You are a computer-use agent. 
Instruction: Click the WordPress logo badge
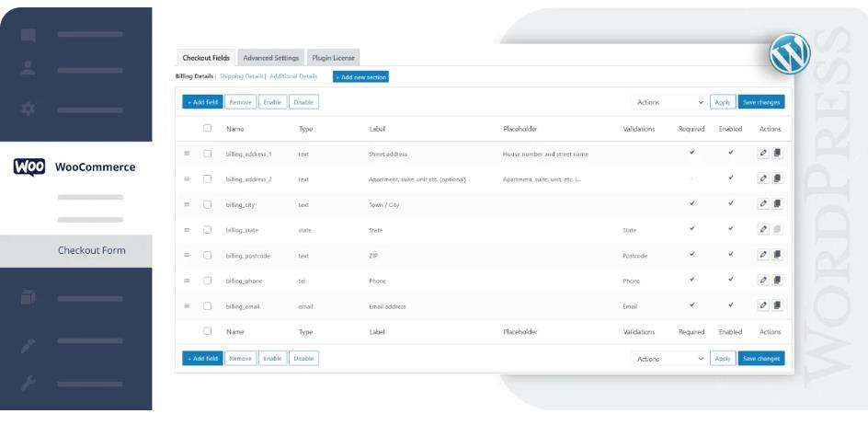click(x=790, y=53)
